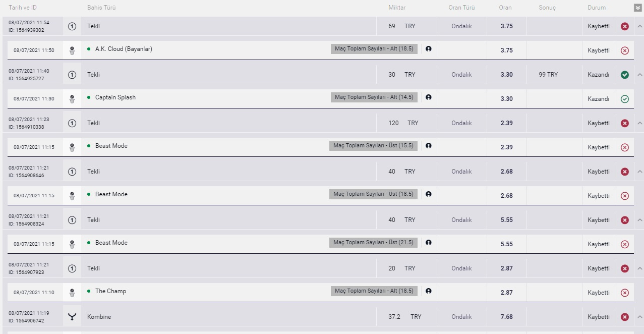Collapse bet details for ID 1564908646
Viewport: 644px width, 334px height.
[639, 172]
